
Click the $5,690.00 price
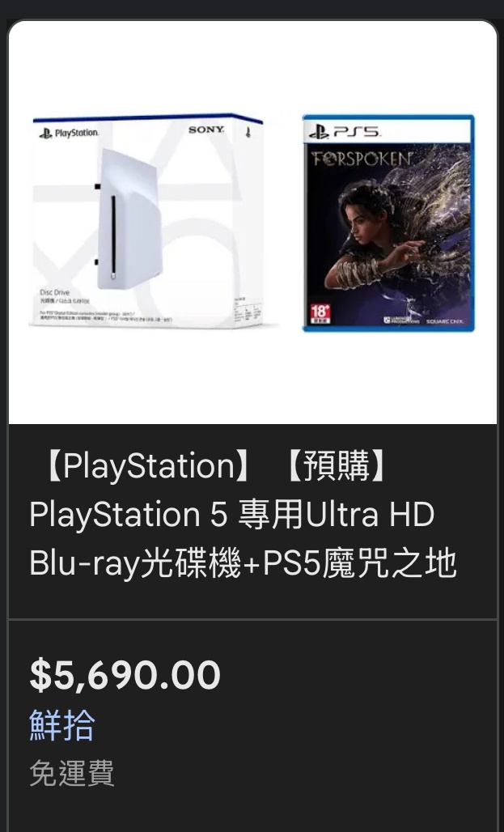(125, 675)
